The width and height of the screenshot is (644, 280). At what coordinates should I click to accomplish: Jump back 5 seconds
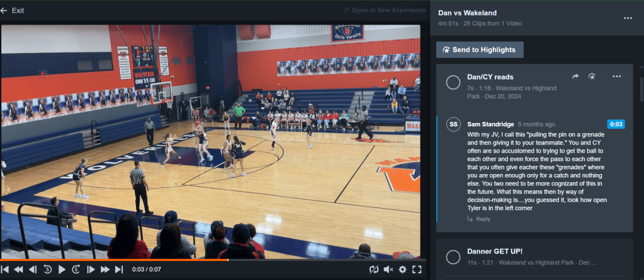pyautogui.click(x=47, y=269)
